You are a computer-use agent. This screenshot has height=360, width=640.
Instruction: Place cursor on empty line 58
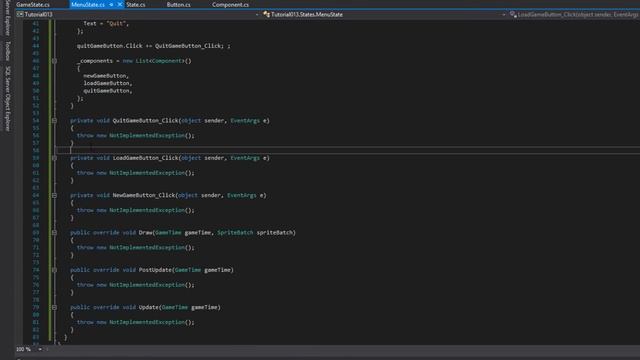tap(347, 150)
